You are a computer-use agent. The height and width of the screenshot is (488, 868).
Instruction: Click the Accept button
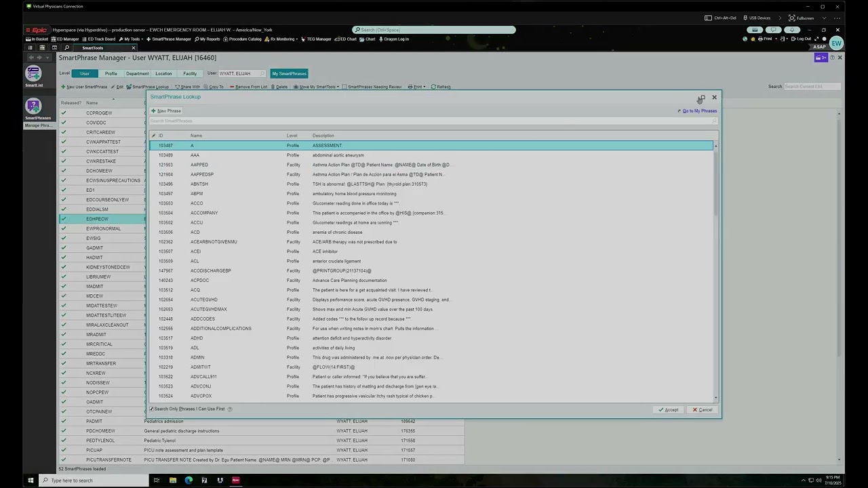coord(669,409)
